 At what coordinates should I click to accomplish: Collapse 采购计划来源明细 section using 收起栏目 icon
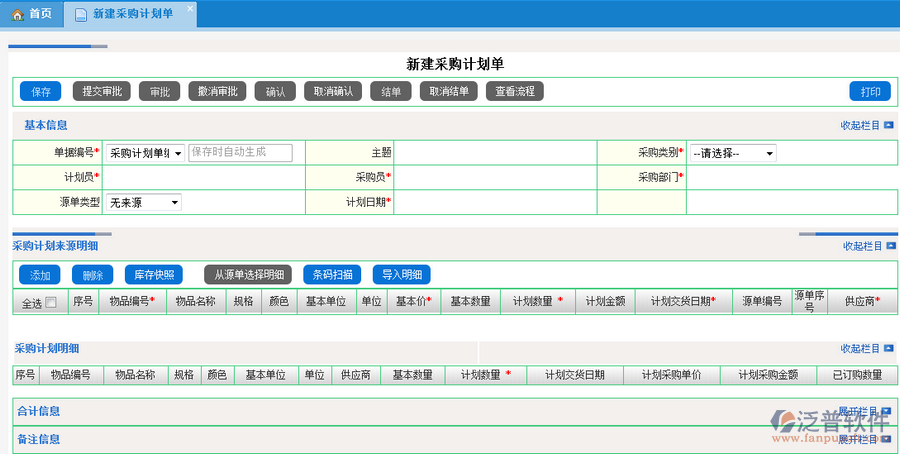[888, 246]
